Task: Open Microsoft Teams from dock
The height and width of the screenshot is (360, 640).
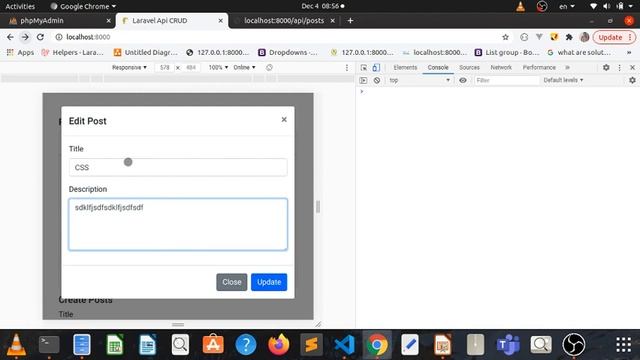Action: pos(508,345)
